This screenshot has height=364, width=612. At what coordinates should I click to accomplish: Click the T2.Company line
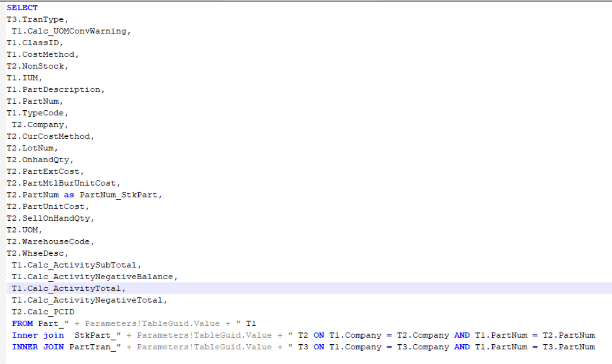(x=40, y=125)
